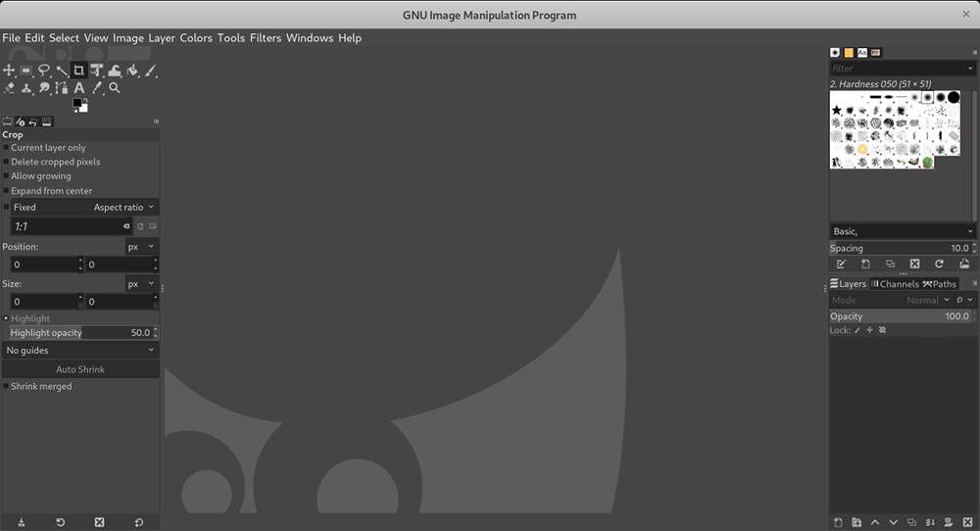This screenshot has width=980, height=531.
Task: Select the Zoom magnifier tool
Action: 115,88
